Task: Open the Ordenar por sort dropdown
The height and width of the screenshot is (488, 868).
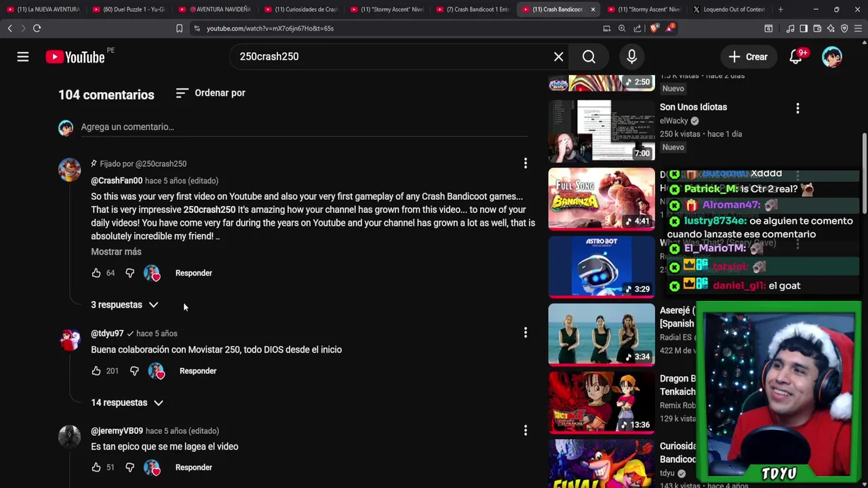Action: 210,93
